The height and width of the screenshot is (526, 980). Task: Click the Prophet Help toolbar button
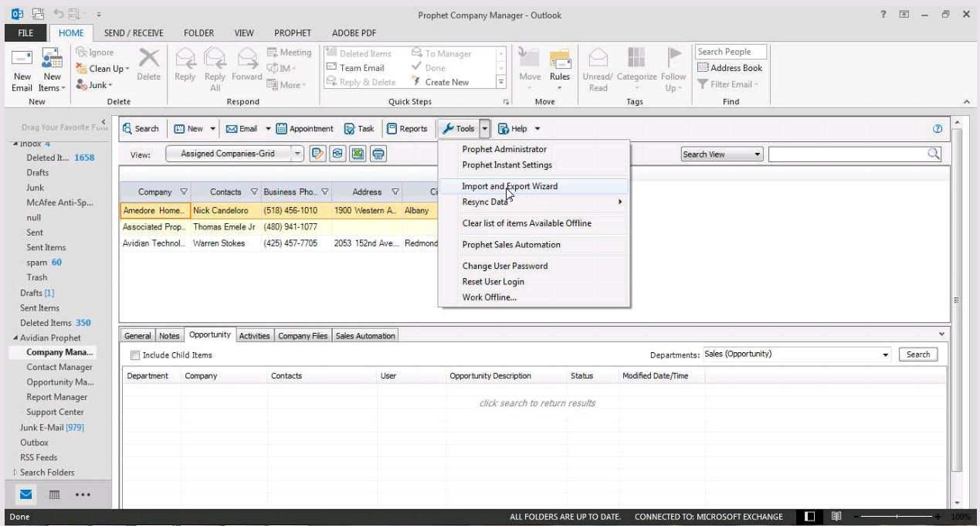[x=513, y=129]
